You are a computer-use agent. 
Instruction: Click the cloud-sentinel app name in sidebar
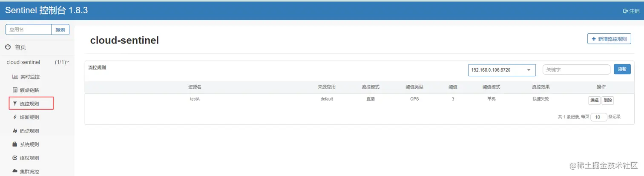coord(23,62)
